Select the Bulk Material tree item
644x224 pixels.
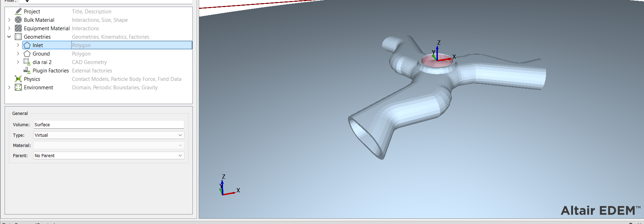(39, 20)
